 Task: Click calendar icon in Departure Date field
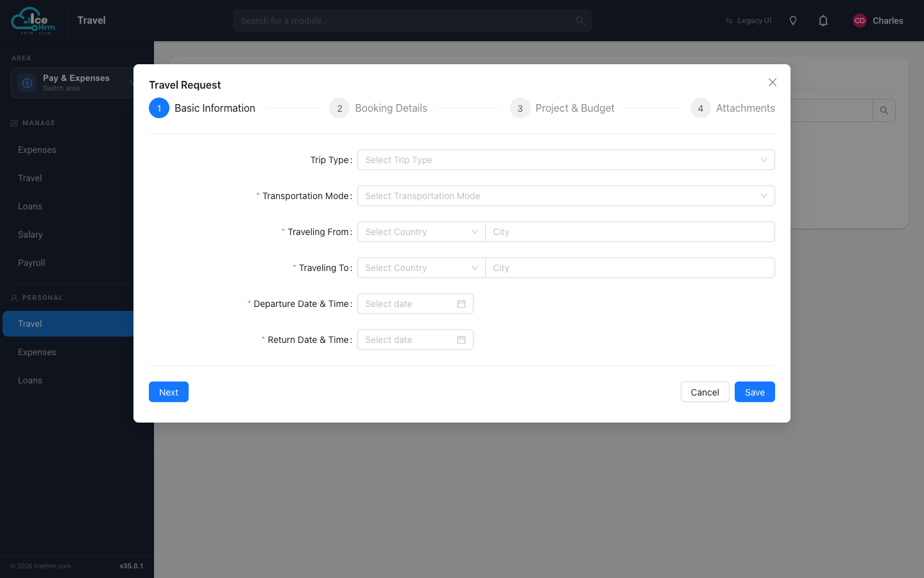point(461,304)
